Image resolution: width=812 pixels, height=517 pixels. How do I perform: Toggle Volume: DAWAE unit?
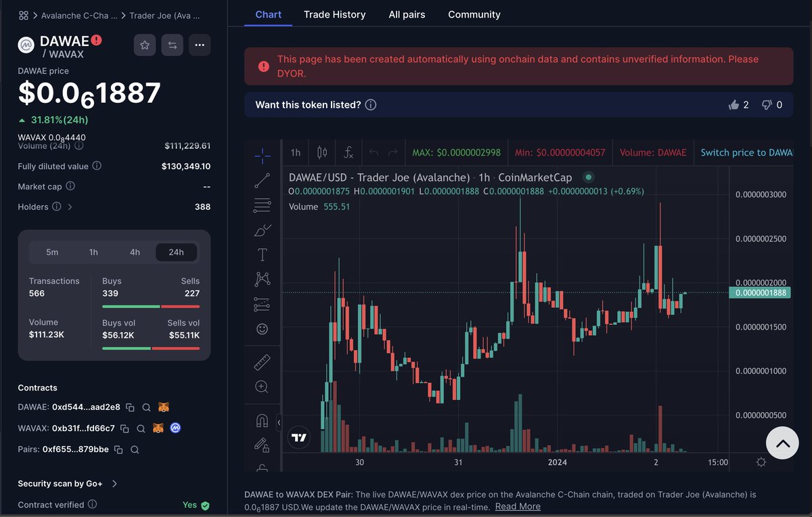653,152
